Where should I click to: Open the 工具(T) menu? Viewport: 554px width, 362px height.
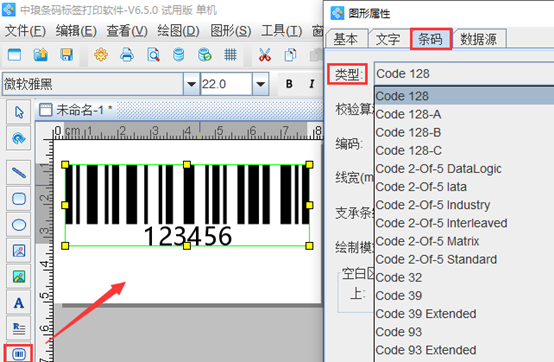tap(281, 31)
